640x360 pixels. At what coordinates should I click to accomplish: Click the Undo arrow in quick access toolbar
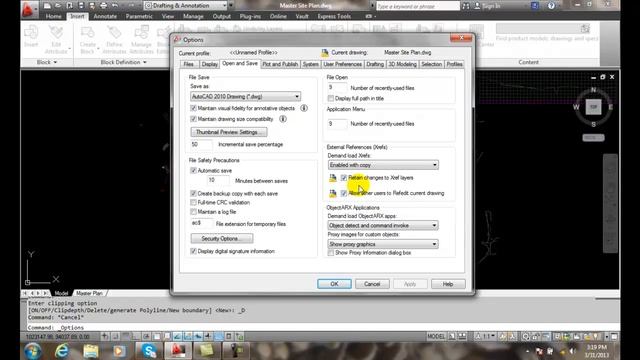click(115, 6)
